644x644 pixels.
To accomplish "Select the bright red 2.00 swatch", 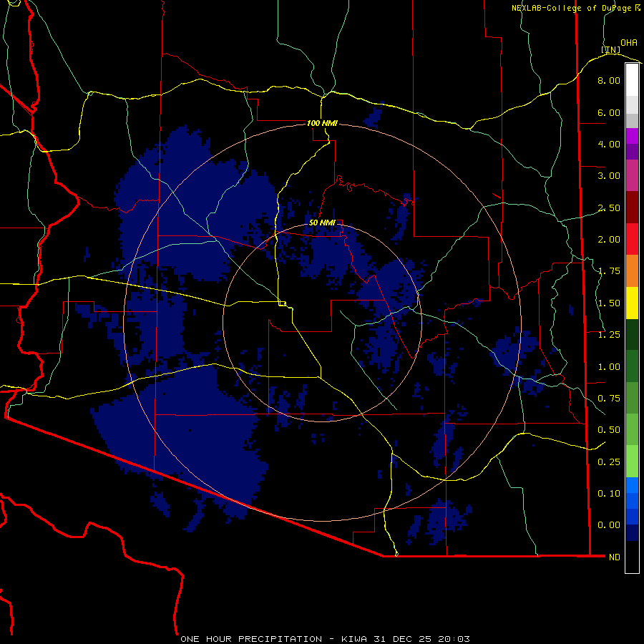I will [632, 239].
